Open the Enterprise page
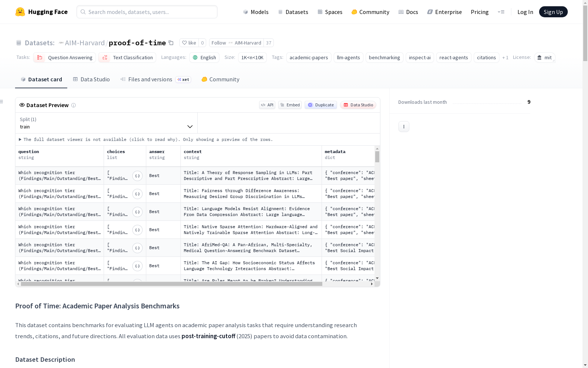Viewport: 588px width, 368px height. 445,12
